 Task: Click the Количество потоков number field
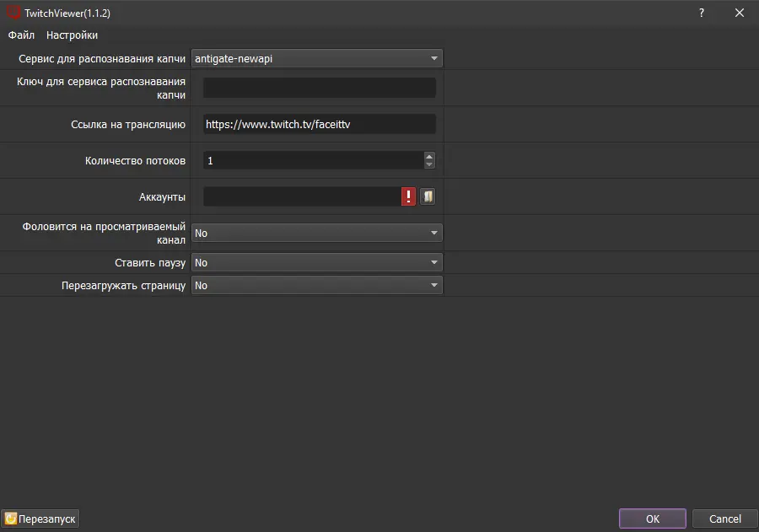coord(314,160)
